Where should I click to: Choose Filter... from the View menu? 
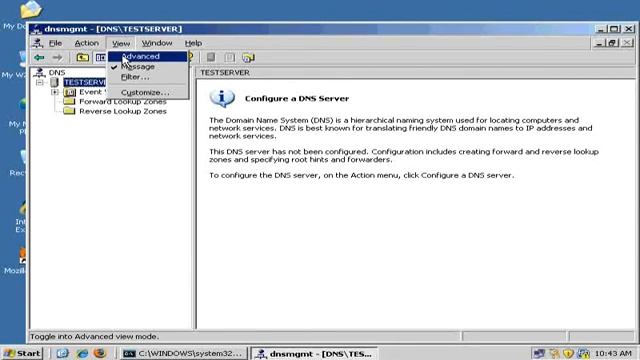coord(148,77)
